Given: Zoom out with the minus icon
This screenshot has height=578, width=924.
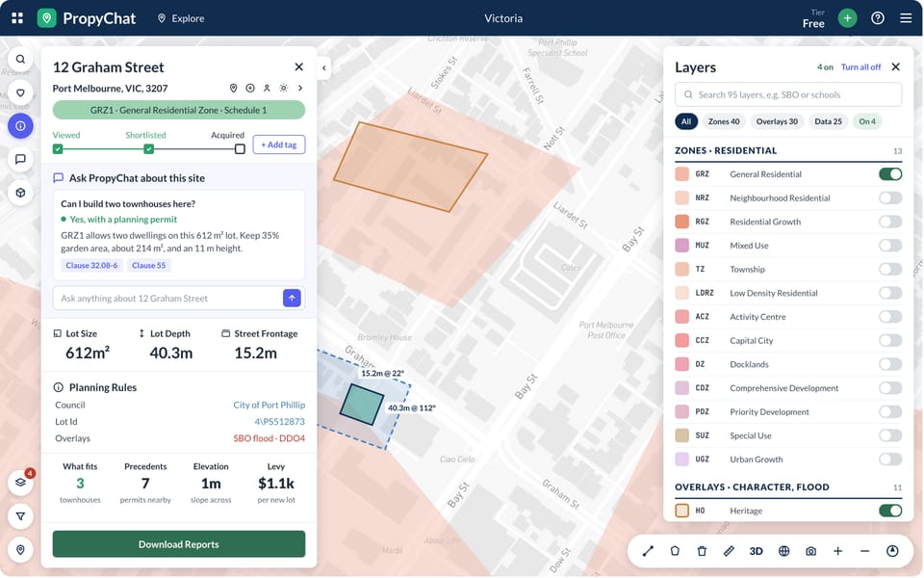Looking at the screenshot, I should point(865,551).
